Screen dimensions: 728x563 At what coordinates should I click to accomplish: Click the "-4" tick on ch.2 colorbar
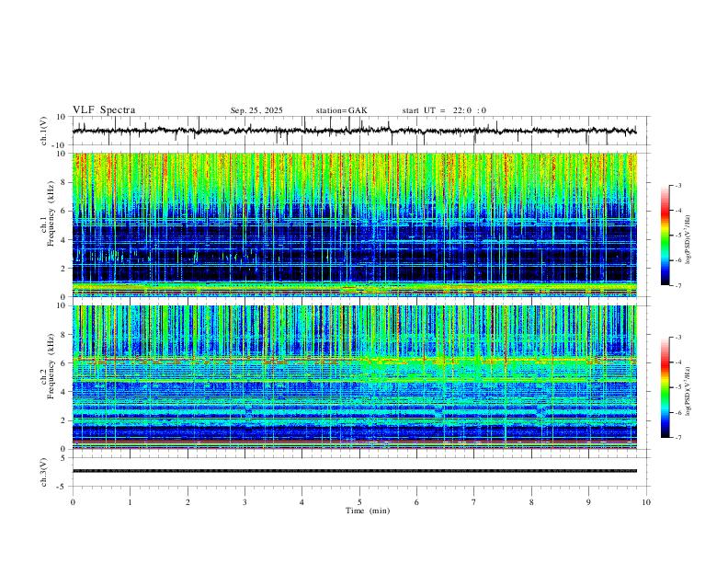pos(678,362)
